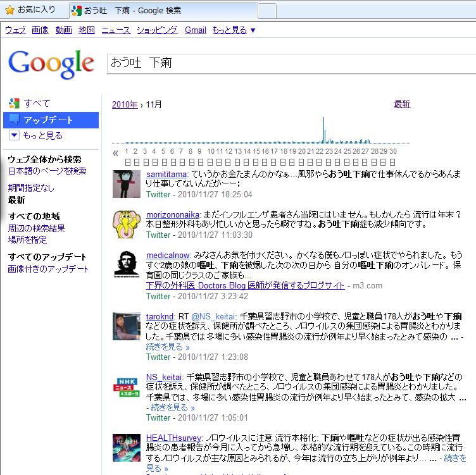Image resolution: width=476 pixels, height=475 pixels.
Task: Click 場所を指定 link
Action: [28, 240]
